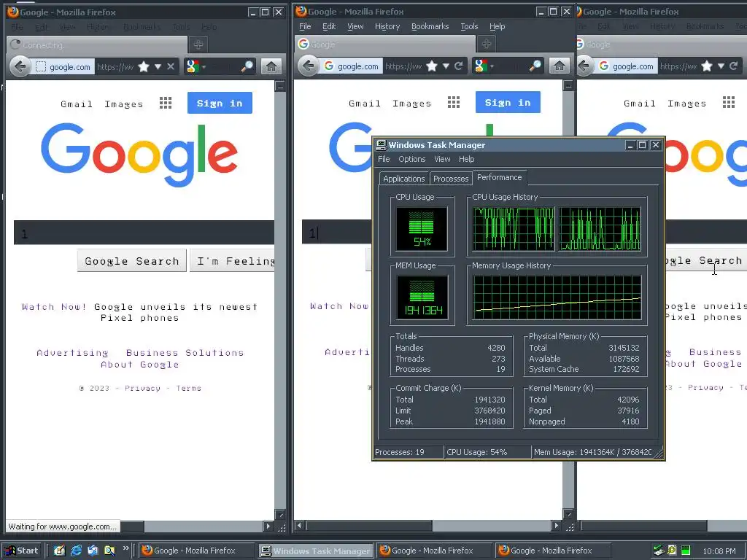Open the bookmark dropdown arrow in left Firefox
This screenshot has width=747, height=560.
(x=158, y=66)
